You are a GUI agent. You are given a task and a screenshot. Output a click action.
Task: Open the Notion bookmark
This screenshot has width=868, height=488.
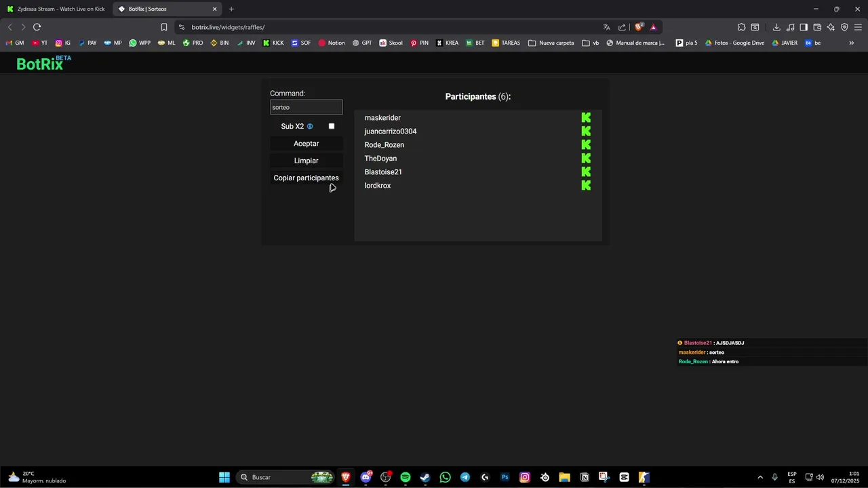332,43
